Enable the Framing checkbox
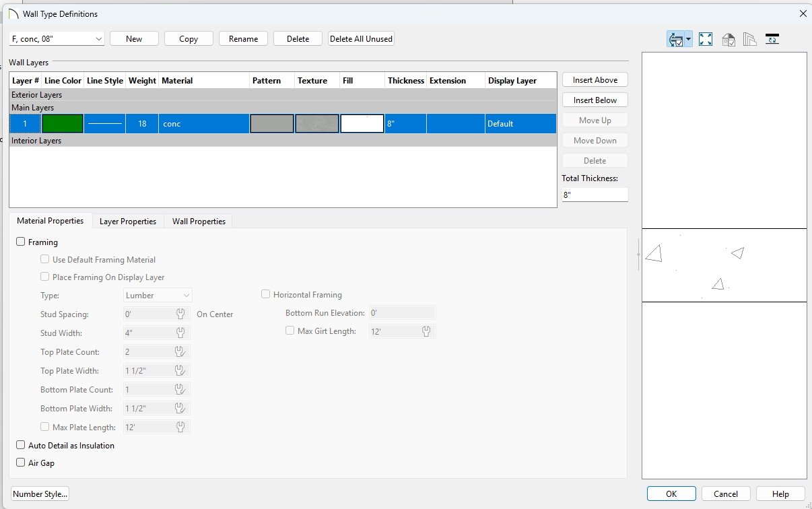The image size is (812, 509). tap(20, 242)
